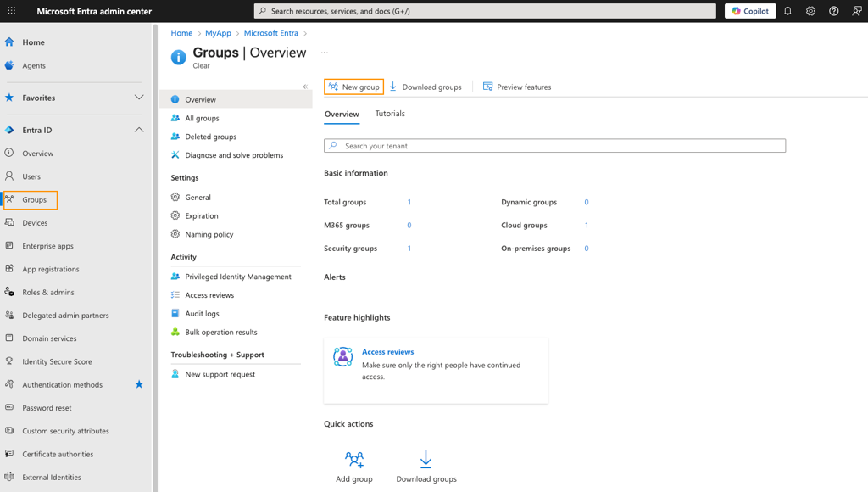The width and height of the screenshot is (868, 492).
Task: Open Copilot
Action: (750, 11)
